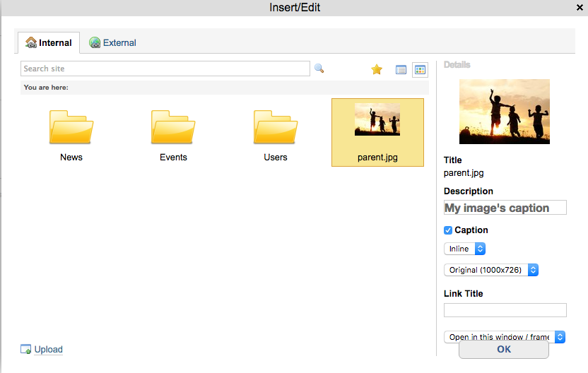Click the Upload icon
588x373 pixels.
pyautogui.click(x=26, y=349)
